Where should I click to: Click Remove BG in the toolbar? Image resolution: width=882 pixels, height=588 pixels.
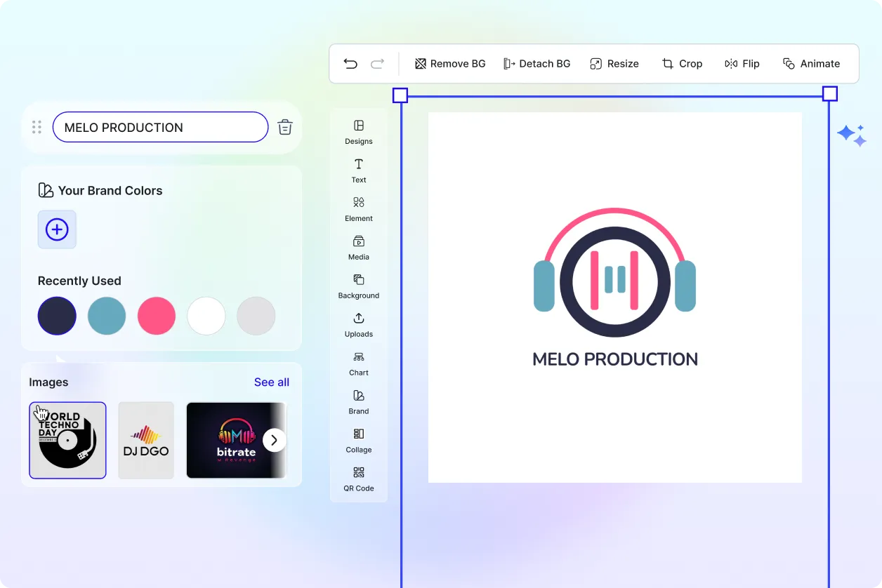click(x=450, y=64)
